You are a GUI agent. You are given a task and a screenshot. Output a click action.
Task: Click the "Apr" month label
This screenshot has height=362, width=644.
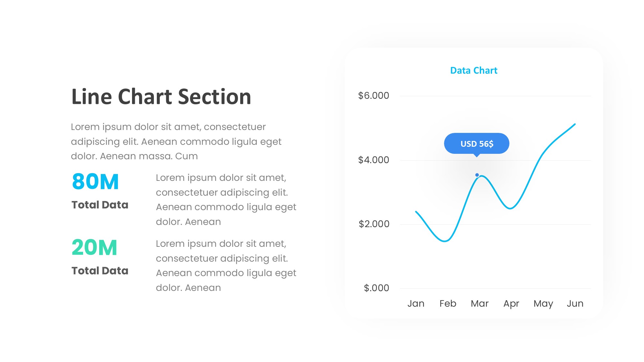511,303
